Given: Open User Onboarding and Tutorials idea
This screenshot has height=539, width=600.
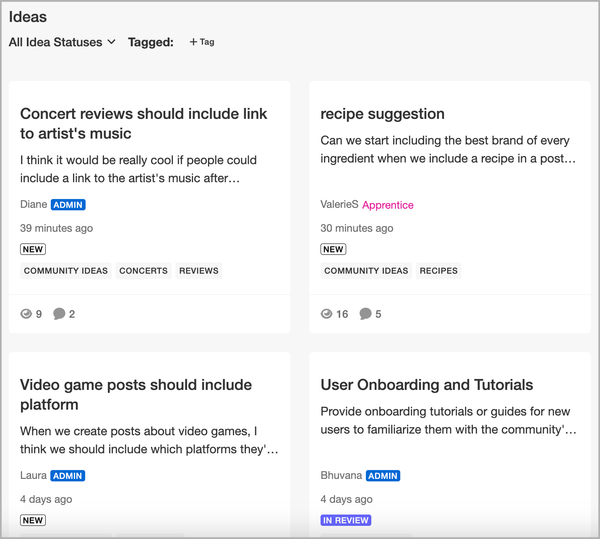Looking at the screenshot, I should (x=427, y=385).
